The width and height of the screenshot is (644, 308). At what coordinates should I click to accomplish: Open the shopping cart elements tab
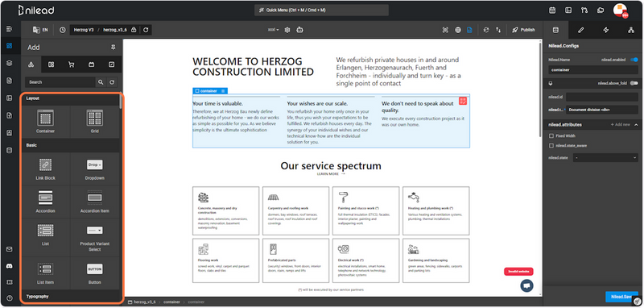(x=71, y=65)
